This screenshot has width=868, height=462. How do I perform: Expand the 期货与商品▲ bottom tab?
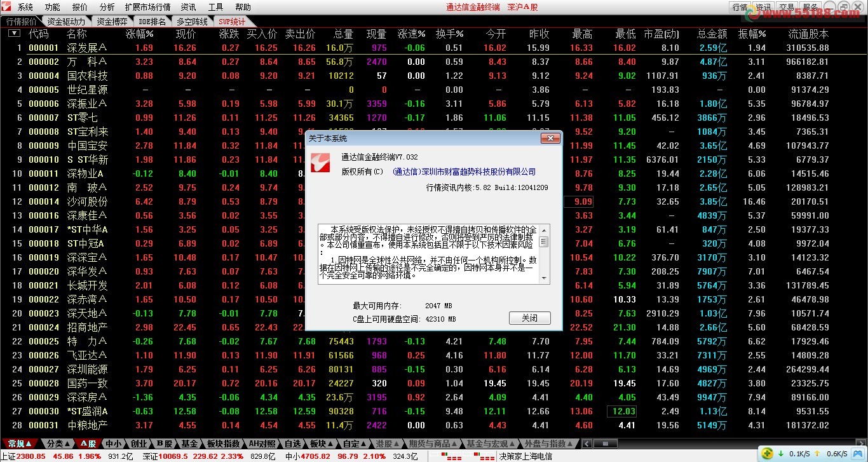[433, 444]
